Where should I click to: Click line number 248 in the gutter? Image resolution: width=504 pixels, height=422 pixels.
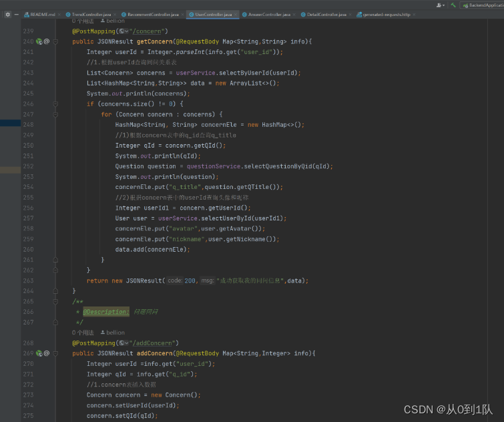[28, 125]
